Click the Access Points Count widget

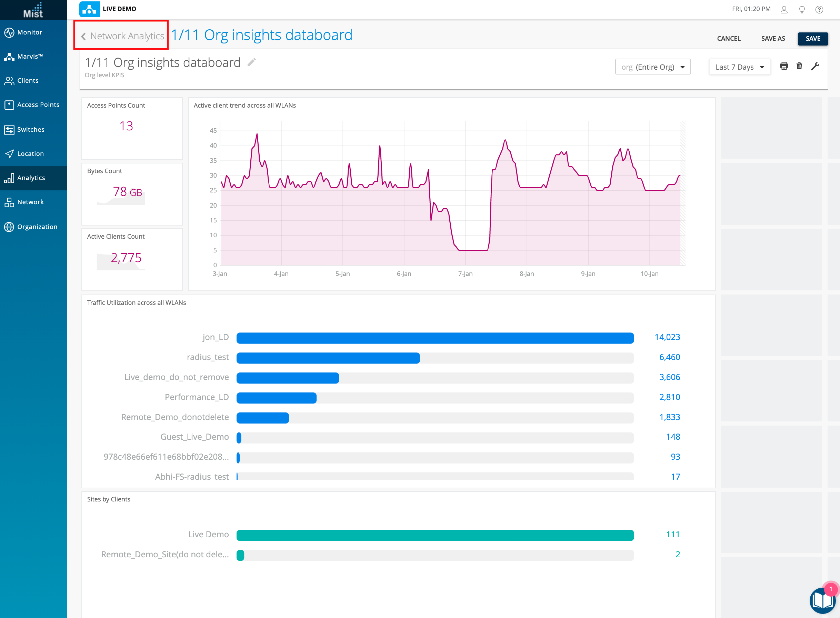click(x=132, y=128)
